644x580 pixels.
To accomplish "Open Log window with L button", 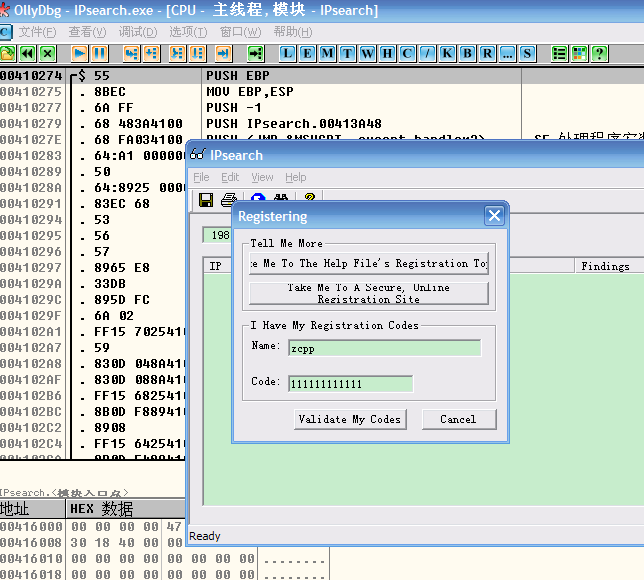I will [288, 54].
